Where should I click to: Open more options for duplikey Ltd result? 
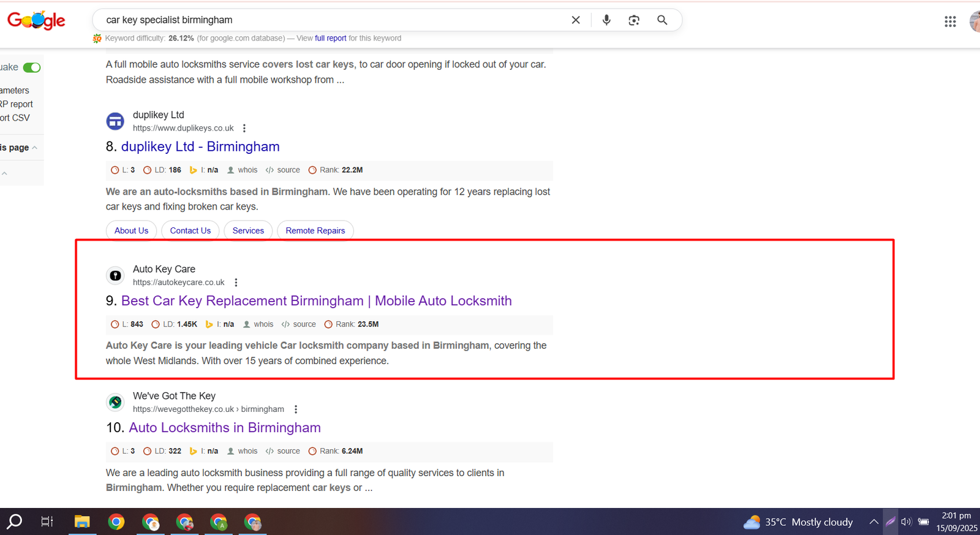coord(244,128)
